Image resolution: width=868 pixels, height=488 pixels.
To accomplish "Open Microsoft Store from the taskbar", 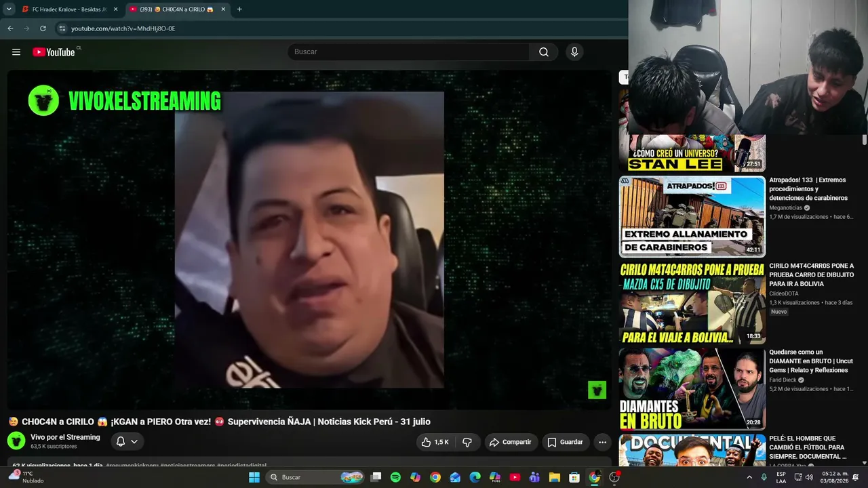I will tap(574, 477).
